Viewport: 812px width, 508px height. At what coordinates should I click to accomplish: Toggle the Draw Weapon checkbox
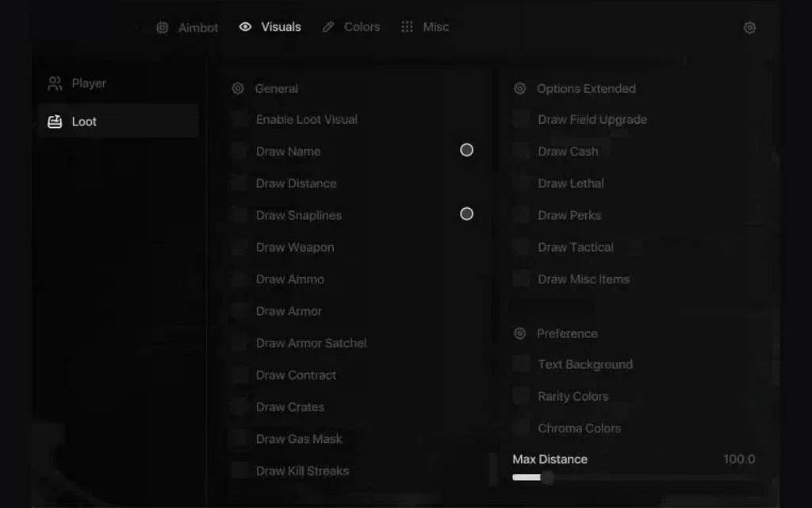click(239, 248)
